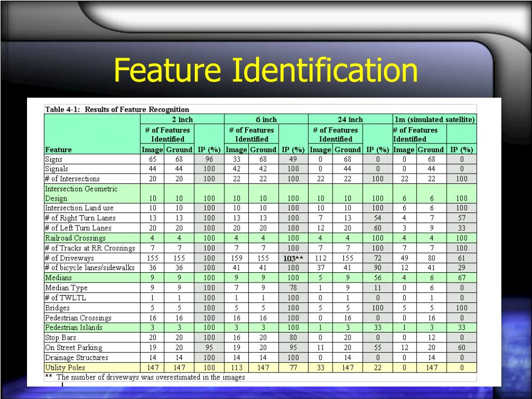Click the "29" percentage in bicycle lanes row
This screenshot has width=532, height=399.
(462, 268)
